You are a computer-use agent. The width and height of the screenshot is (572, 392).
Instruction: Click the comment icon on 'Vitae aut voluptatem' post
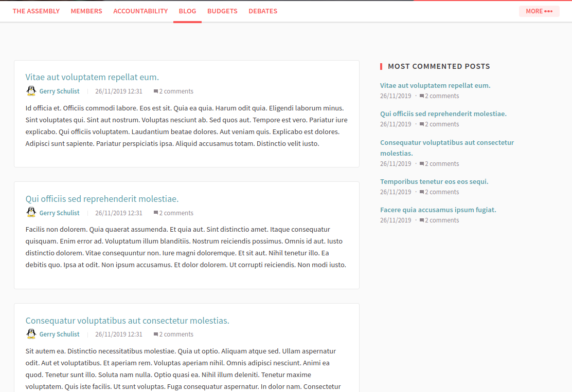(x=155, y=91)
